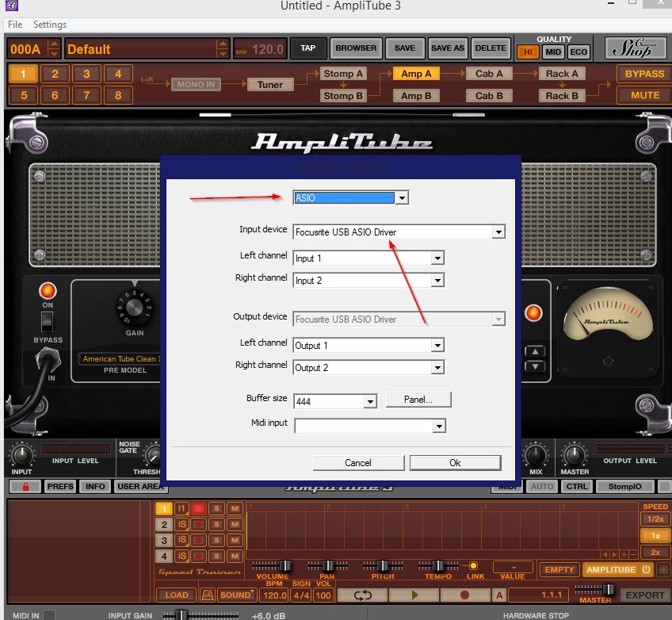Click the SAVE AS button

click(448, 48)
